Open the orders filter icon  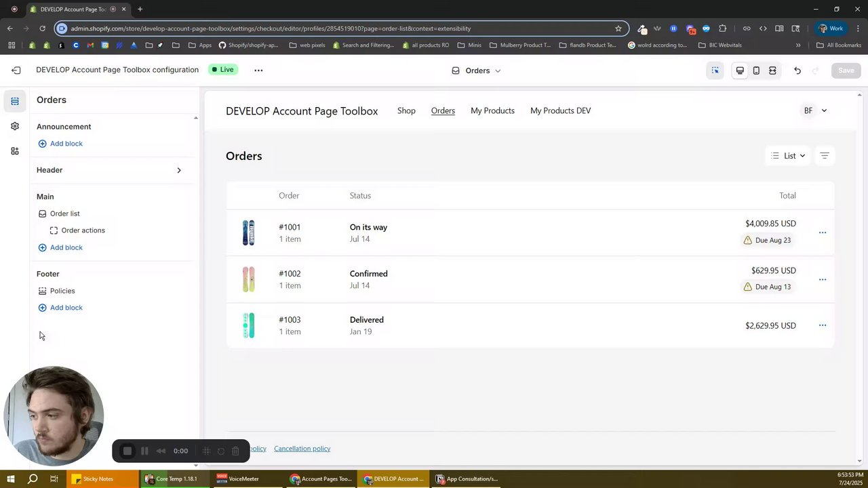click(x=825, y=156)
